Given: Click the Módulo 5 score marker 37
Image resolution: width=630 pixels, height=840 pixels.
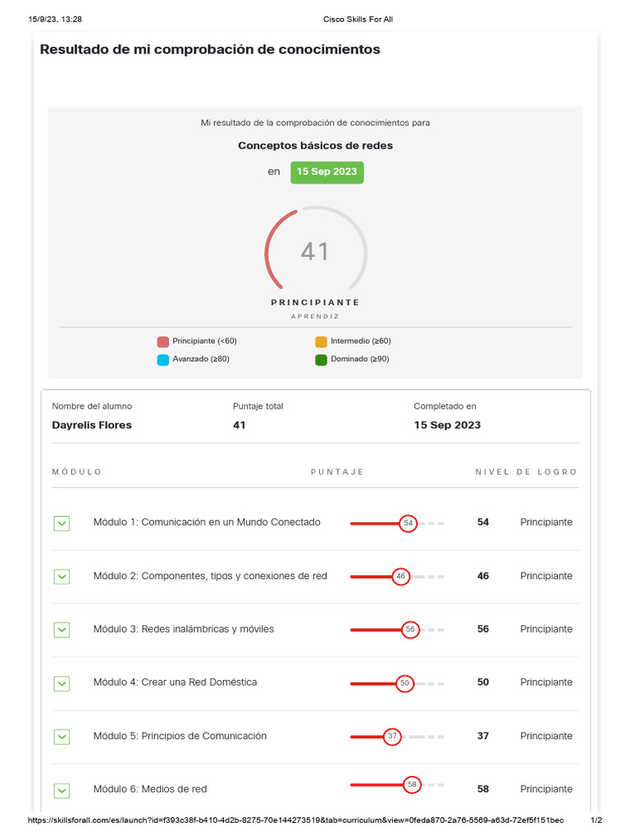Looking at the screenshot, I should (392, 737).
